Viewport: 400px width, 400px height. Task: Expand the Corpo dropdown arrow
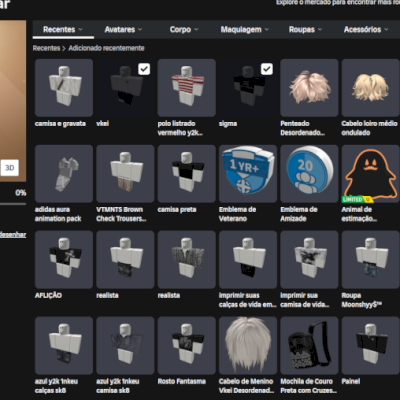pos(196,30)
